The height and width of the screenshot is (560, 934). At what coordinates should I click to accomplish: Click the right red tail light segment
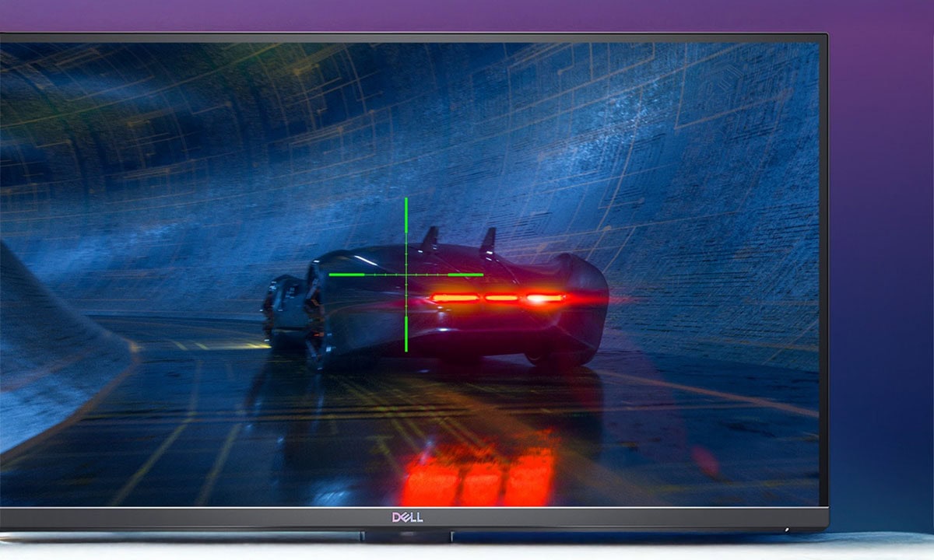(544, 297)
